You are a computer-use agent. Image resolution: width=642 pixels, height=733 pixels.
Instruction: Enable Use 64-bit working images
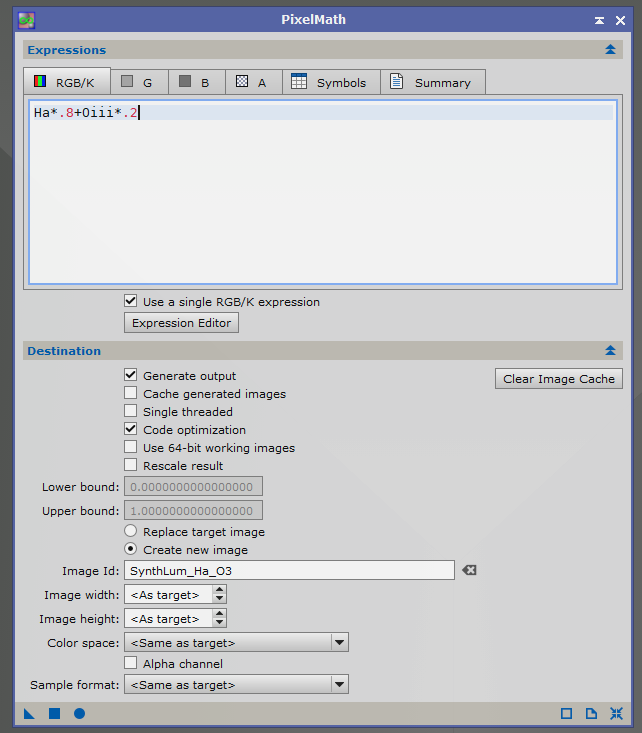click(x=130, y=447)
